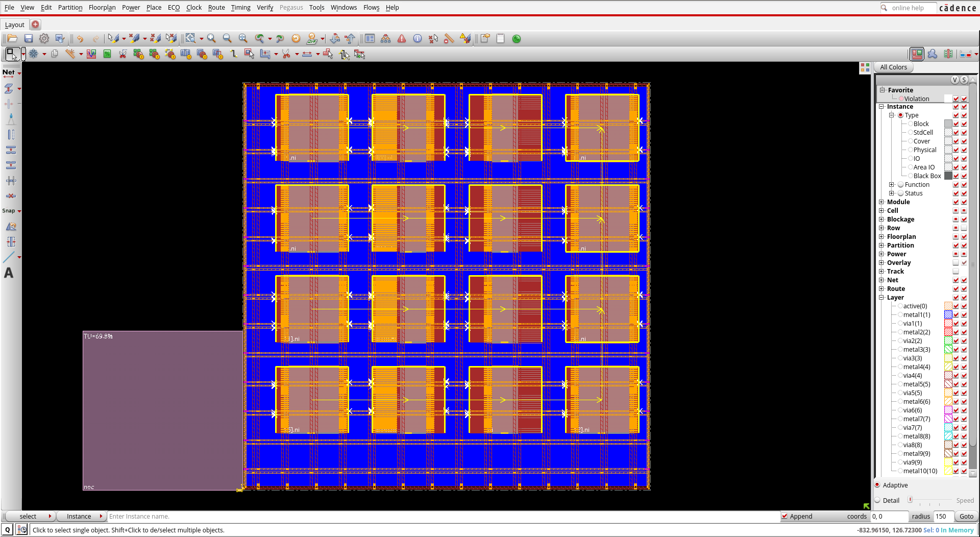Click the All Colors button
Image resolution: width=980 pixels, height=537 pixels.
(x=893, y=67)
